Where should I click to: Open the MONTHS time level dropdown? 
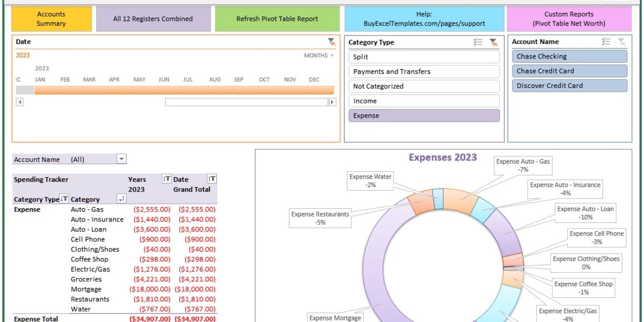(x=319, y=55)
